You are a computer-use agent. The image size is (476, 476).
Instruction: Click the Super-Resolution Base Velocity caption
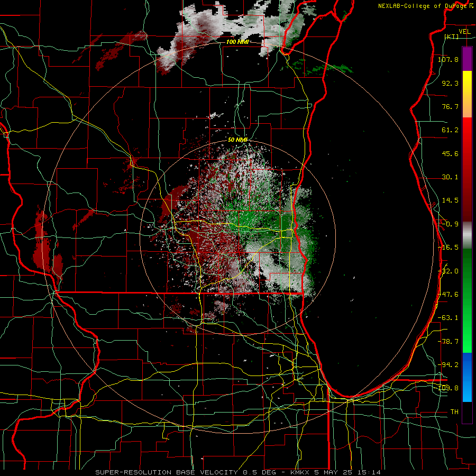pos(237,472)
